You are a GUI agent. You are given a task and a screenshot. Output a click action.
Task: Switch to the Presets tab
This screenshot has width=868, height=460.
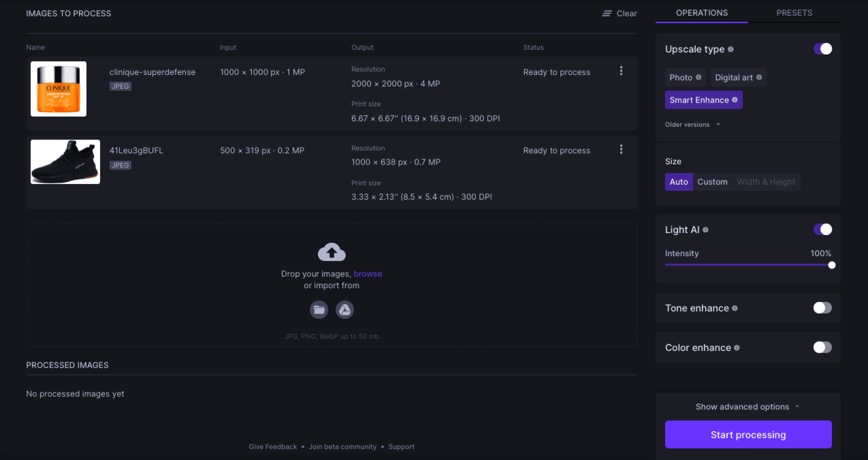tap(794, 13)
